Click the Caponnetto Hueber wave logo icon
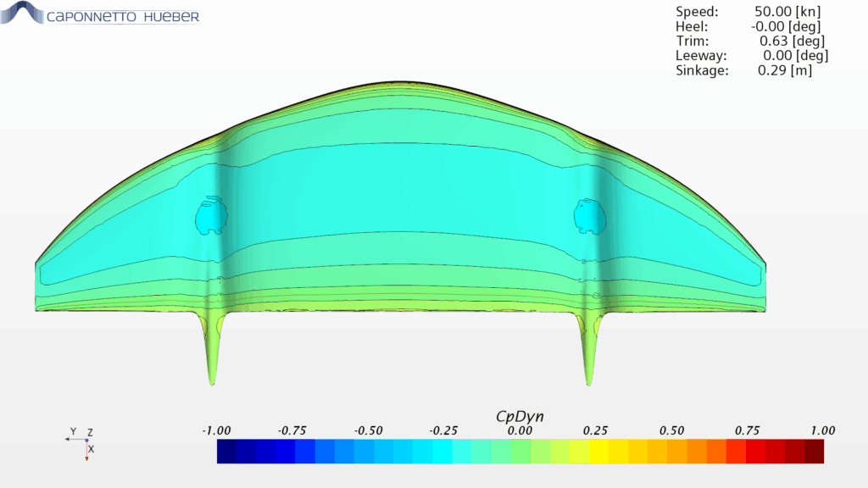 click(23, 13)
